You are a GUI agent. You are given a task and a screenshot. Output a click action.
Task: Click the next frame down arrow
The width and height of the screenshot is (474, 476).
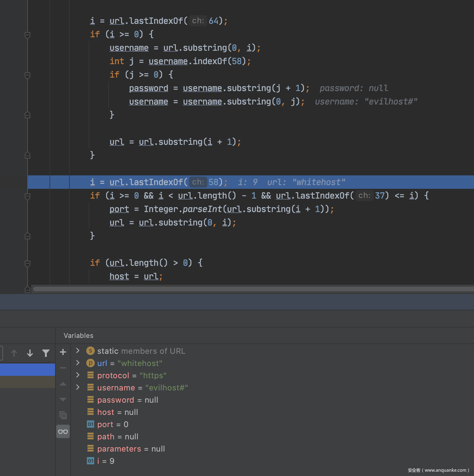[x=30, y=353]
